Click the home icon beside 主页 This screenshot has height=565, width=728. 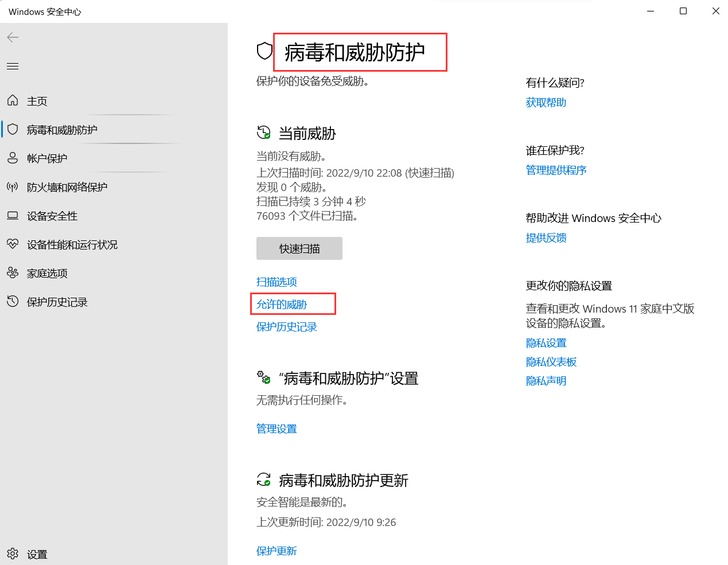pos(13,101)
